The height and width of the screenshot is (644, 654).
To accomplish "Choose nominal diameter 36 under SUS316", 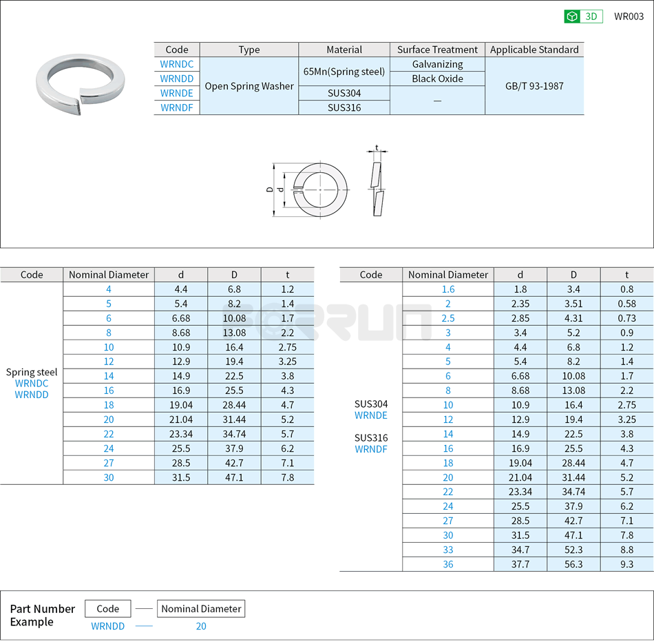I will pyautogui.click(x=447, y=564).
